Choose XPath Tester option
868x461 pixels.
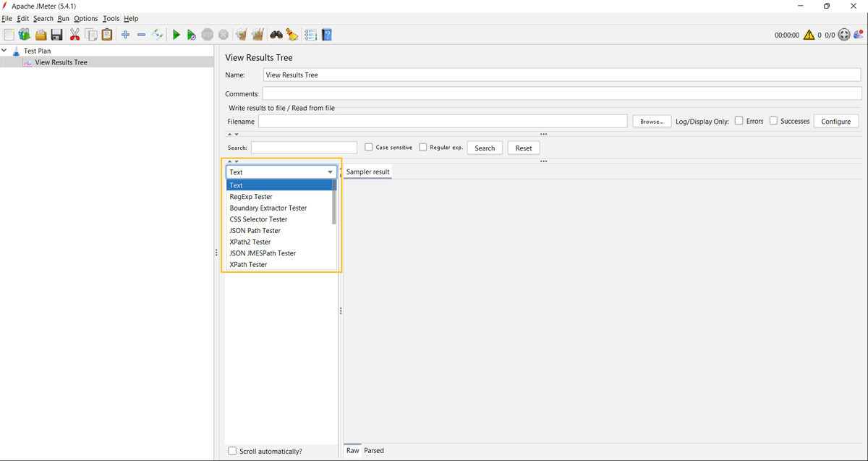point(279,265)
